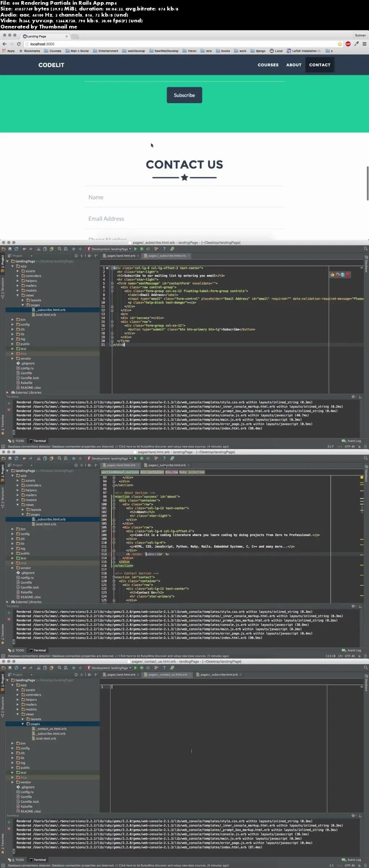
Task: Click CONTACT nav link on website
Action: (320, 65)
